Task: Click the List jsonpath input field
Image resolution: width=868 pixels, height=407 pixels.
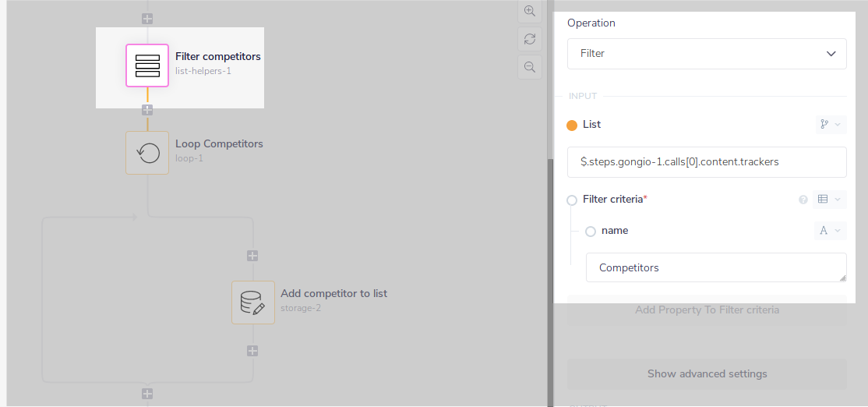Action: pos(707,162)
